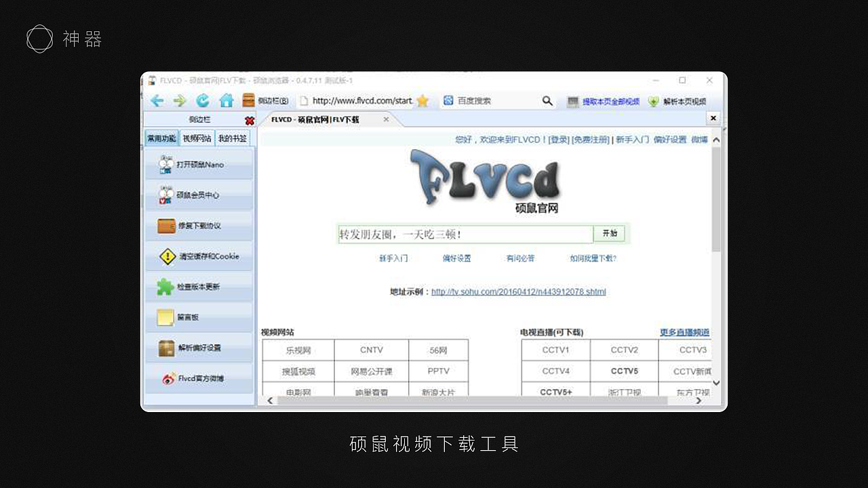Click the magnifier search icon
868x488 pixels.
pyautogui.click(x=548, y=101)
